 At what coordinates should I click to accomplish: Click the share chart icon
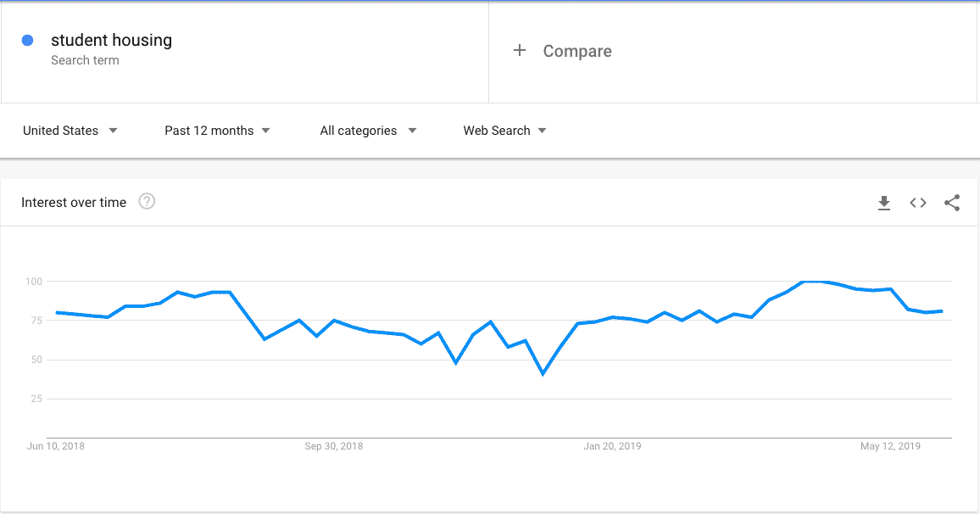[x=952, y=203]
